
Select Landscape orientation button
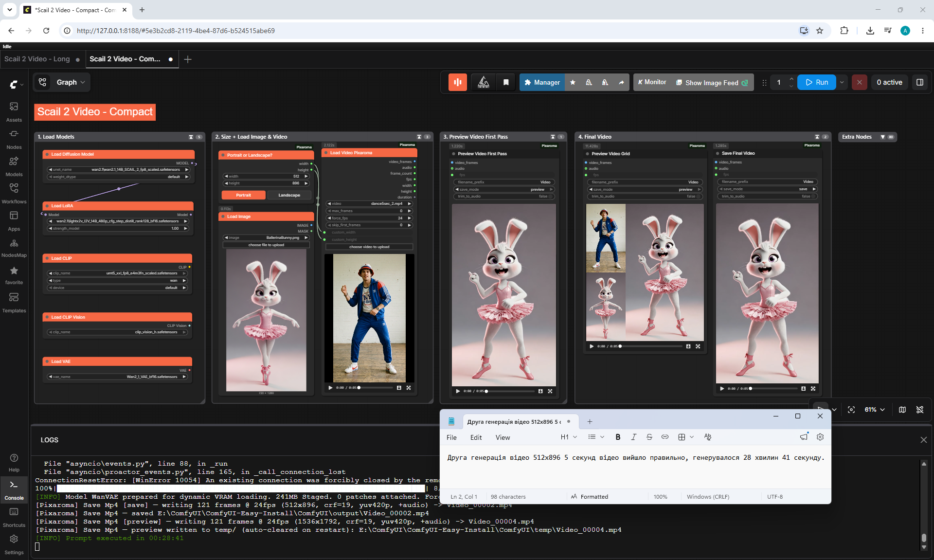[x=289, y=195]
